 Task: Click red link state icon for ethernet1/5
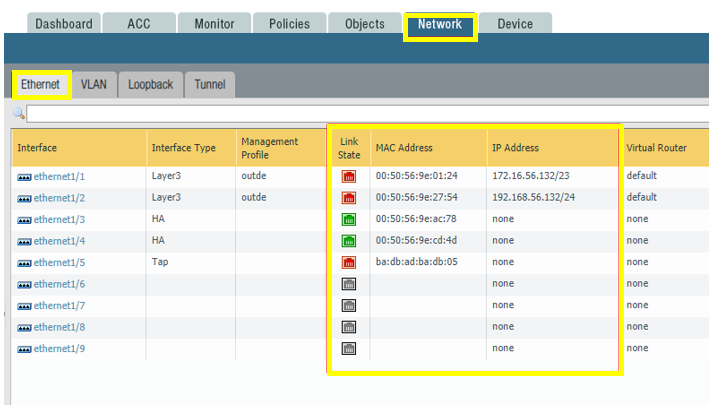(x=349, y=262)
